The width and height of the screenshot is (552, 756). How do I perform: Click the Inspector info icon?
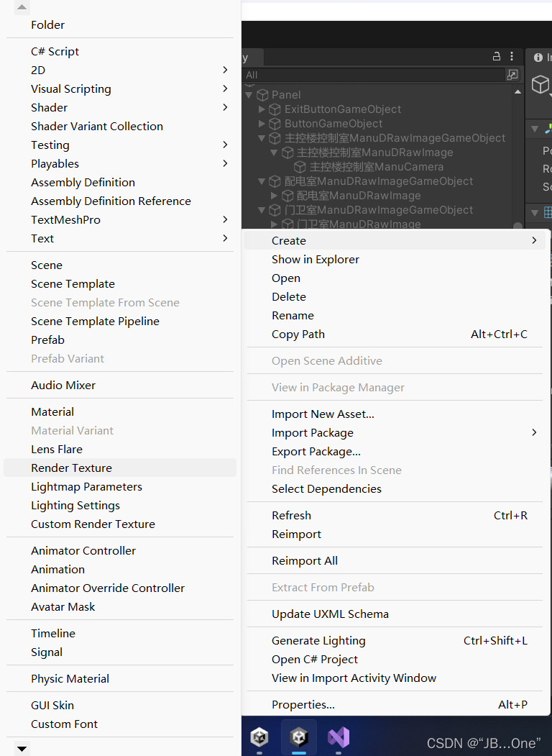(538, 56)
